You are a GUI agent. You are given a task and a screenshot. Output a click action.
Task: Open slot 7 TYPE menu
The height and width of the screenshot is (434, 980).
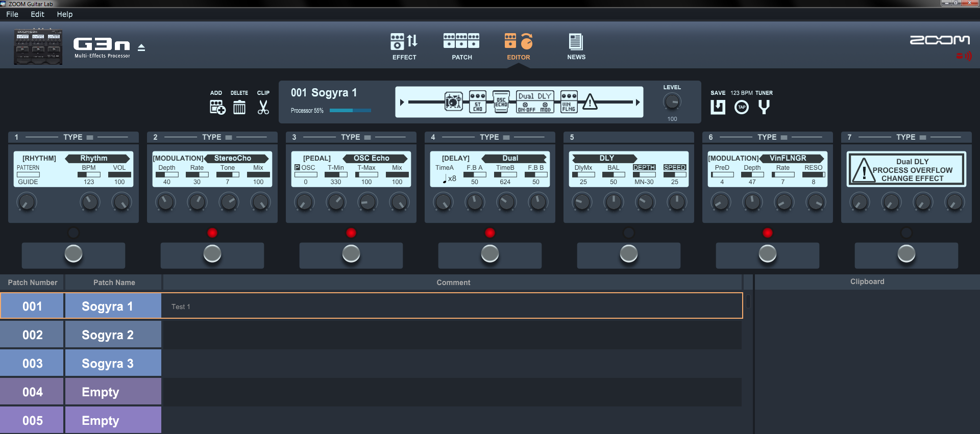point(911,137)
